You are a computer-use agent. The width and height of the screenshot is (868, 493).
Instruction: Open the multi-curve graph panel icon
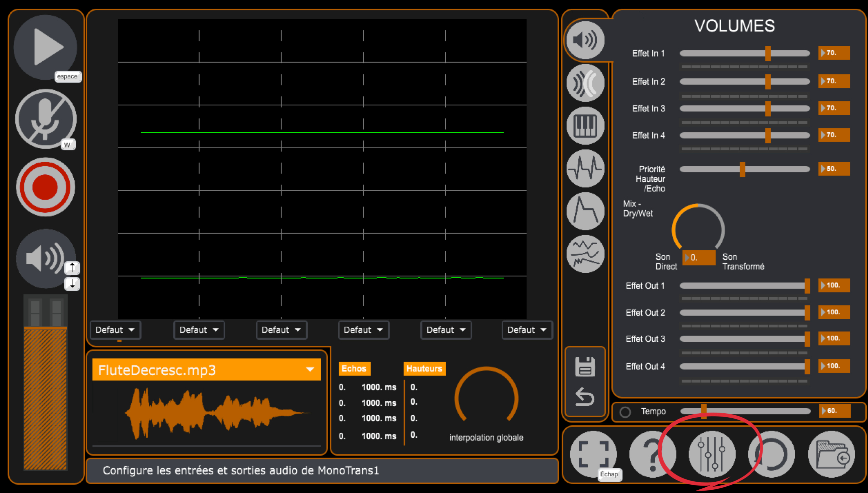[x=585, y=254]
